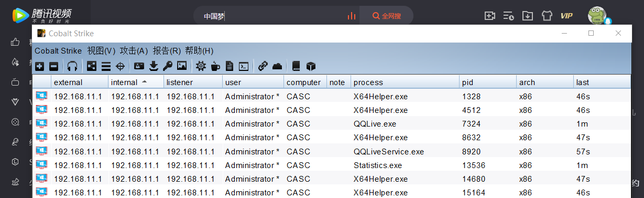The image size is (644, 198).
Task: Click the TV sidebar icon in Tencent Video
Action: click(16, 82)
